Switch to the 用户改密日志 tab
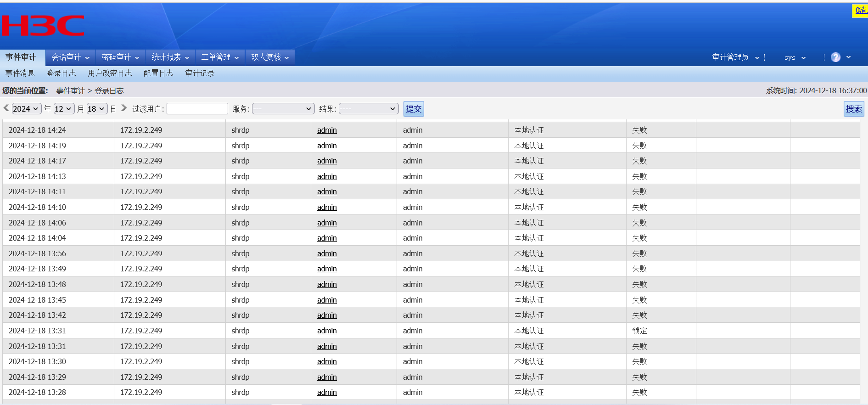 [x=110, y=73]
